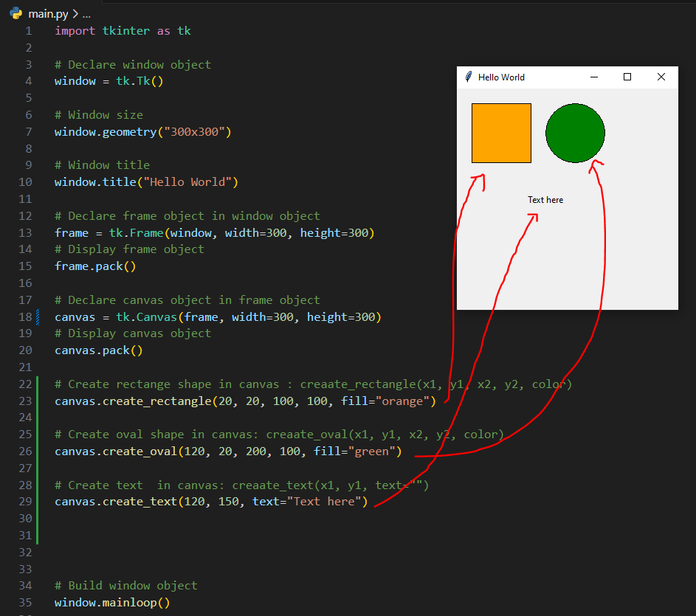Click the '# Declare frame object' comment

pyautogui.click(x=187, y=216)
